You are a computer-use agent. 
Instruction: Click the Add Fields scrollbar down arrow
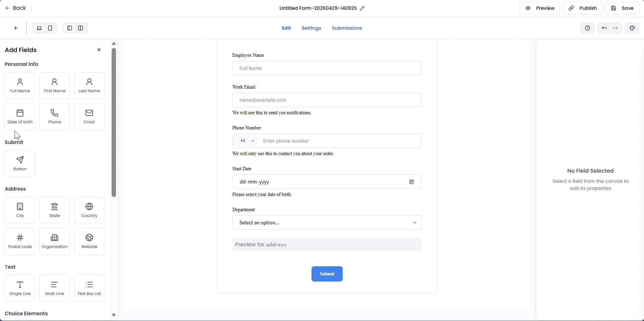114,315
